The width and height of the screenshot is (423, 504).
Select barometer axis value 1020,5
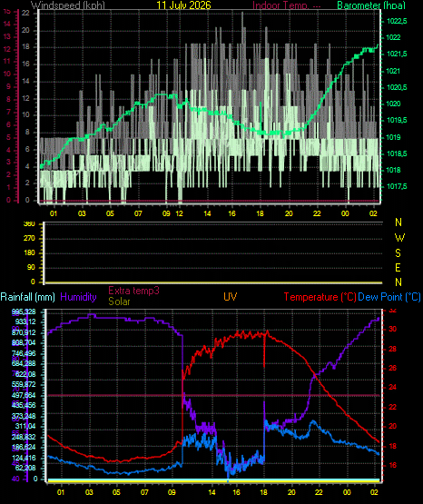coord(397,87)
